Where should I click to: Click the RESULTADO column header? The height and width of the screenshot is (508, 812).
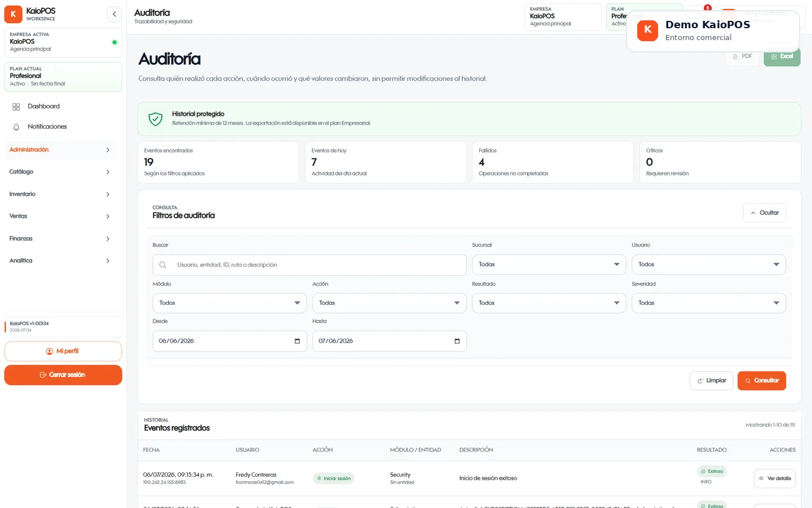point(712,450)
